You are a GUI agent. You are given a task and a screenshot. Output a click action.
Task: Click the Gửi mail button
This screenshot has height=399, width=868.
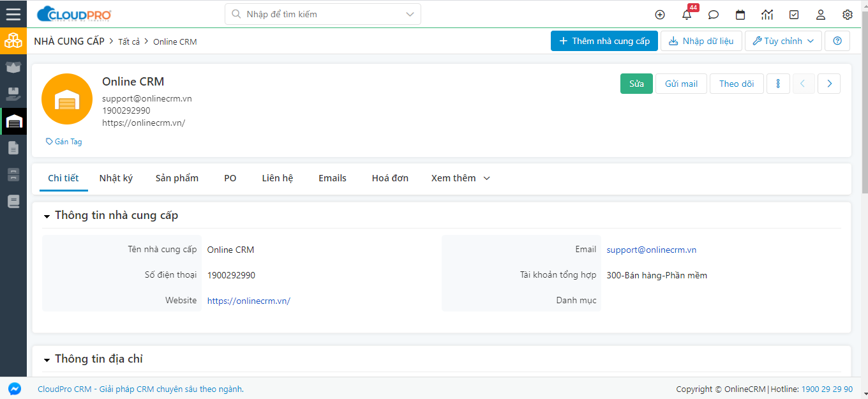point(682,84)
